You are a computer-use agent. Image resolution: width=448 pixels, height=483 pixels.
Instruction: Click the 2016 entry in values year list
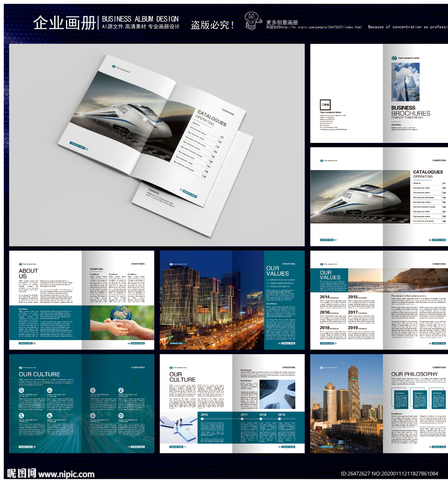tap(329, 312)
